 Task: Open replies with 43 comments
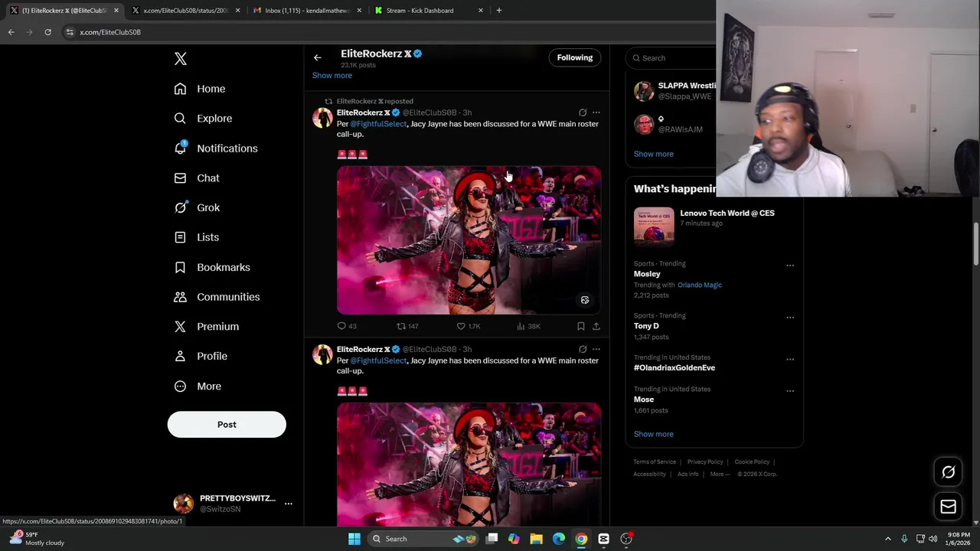pyautogui.click(x=347, y=326)
